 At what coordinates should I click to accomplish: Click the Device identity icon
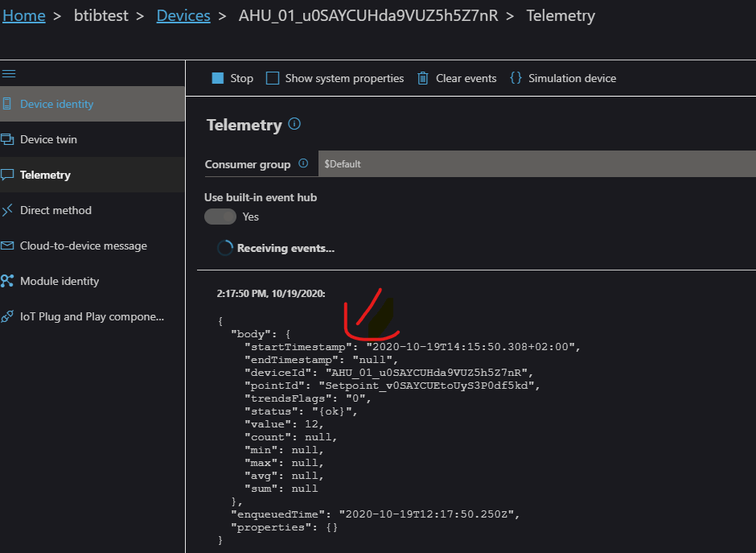tap(7, 104)
